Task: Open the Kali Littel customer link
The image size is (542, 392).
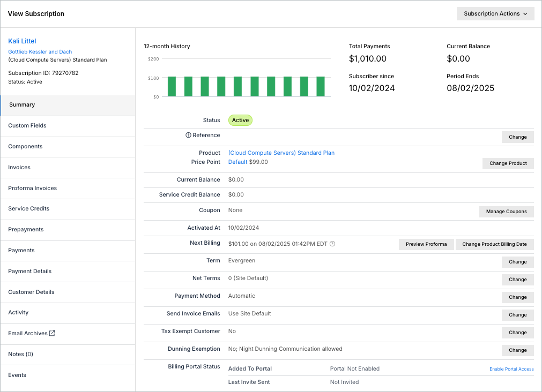Action: tap(22, 41)
